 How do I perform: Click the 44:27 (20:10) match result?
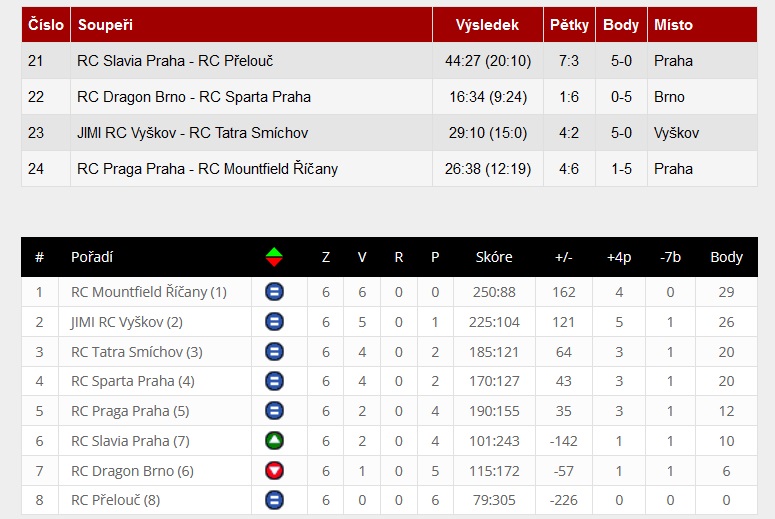[487, 61]
